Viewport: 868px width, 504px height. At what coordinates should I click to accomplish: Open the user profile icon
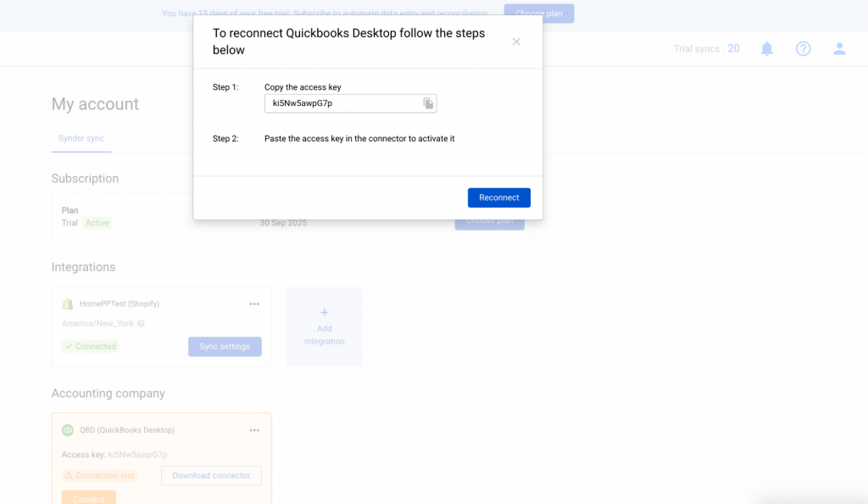tap(839, 49)
